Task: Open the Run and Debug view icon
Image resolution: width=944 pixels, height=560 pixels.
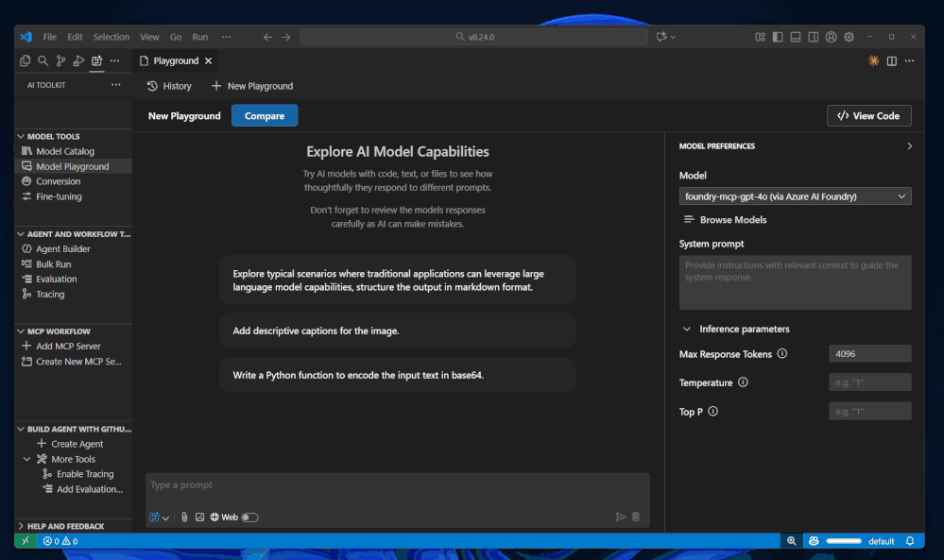Action: click(78, 60)
